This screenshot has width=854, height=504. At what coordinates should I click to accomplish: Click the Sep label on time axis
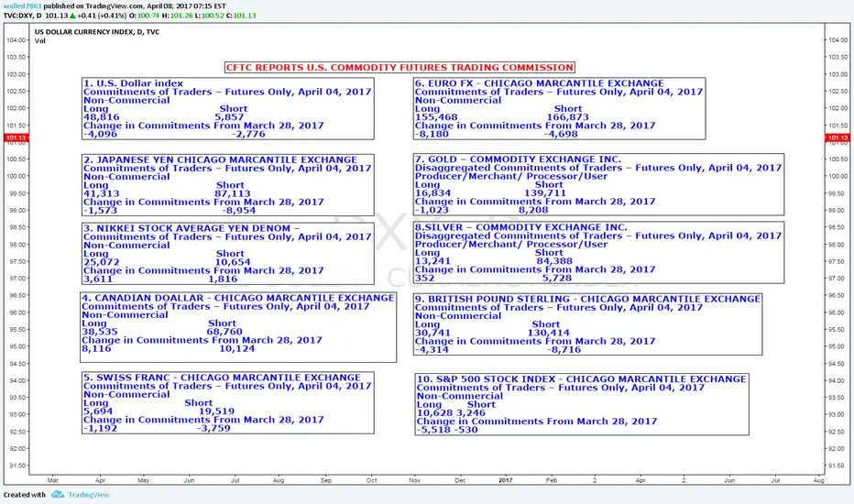tap(325, 480)
